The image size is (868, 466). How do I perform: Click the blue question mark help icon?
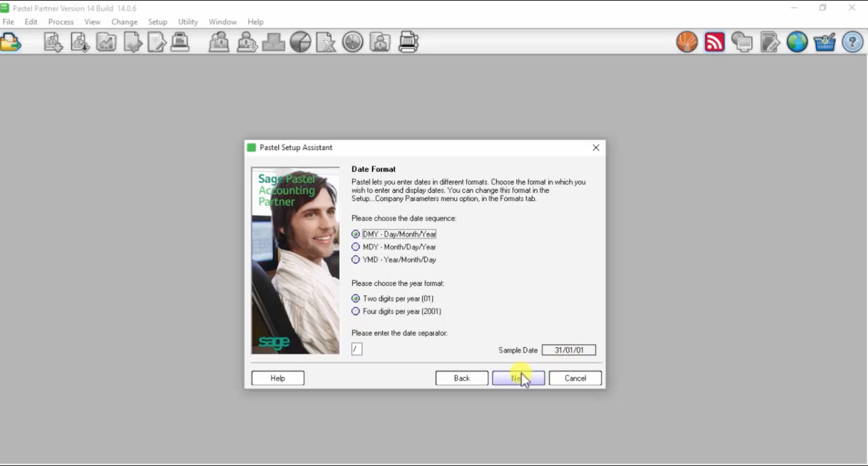click(852, 42)
